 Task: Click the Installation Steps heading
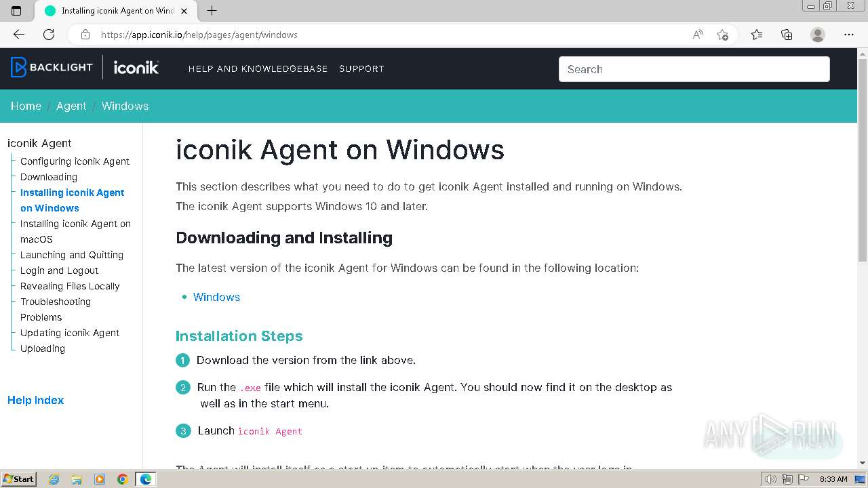[x=239, y=336]
